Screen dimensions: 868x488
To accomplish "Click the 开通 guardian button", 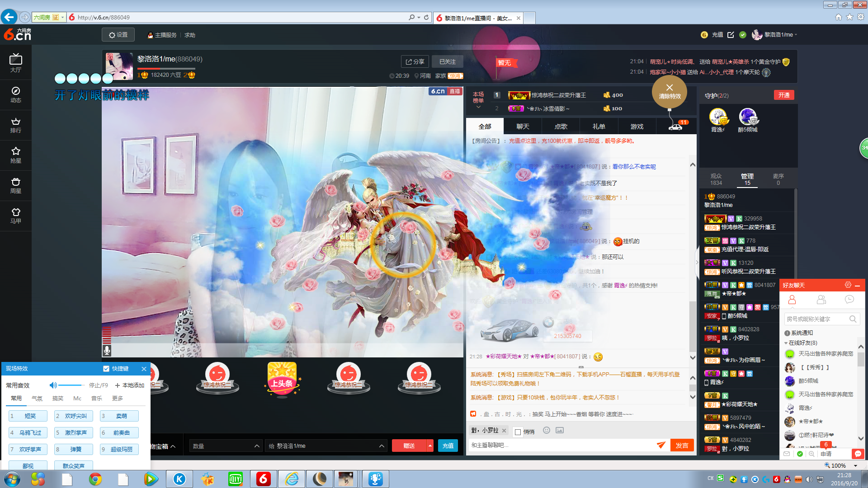I will click(x=784, y=95).
